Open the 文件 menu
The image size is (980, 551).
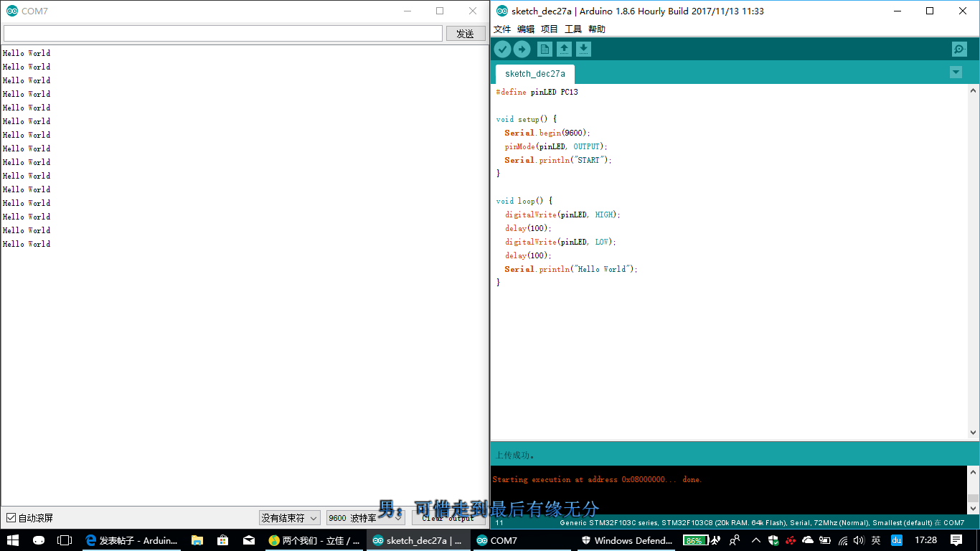tap(502, 29)
